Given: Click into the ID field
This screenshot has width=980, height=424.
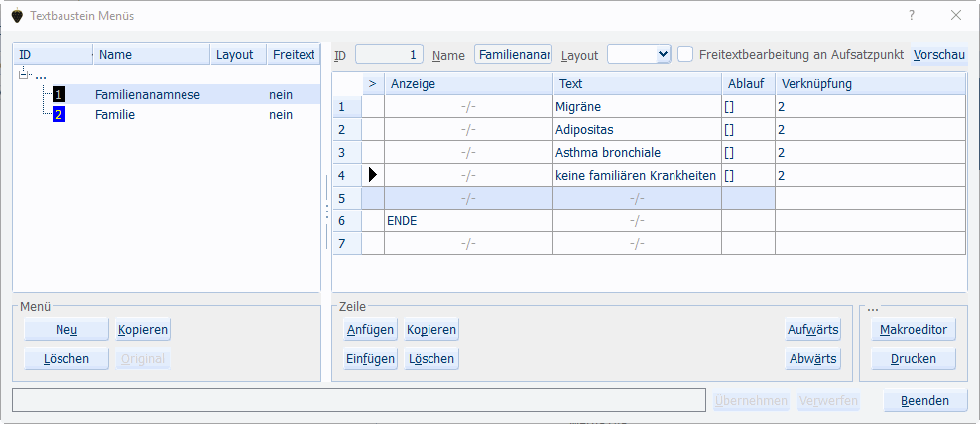Looking at the screenshot, I should click(x=389, y=55).
